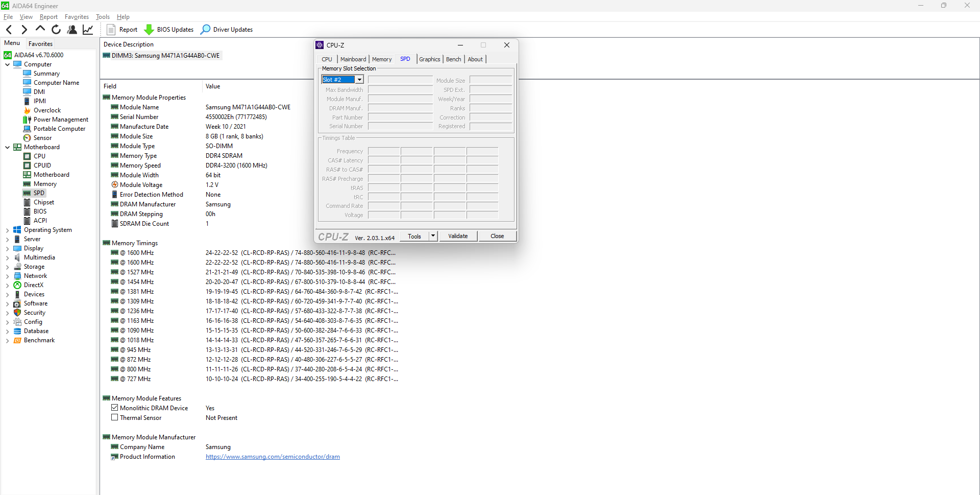The width and height of the screenshot is (980, 495).
Task: Select IPMI tree item icon
Action: 28,101
